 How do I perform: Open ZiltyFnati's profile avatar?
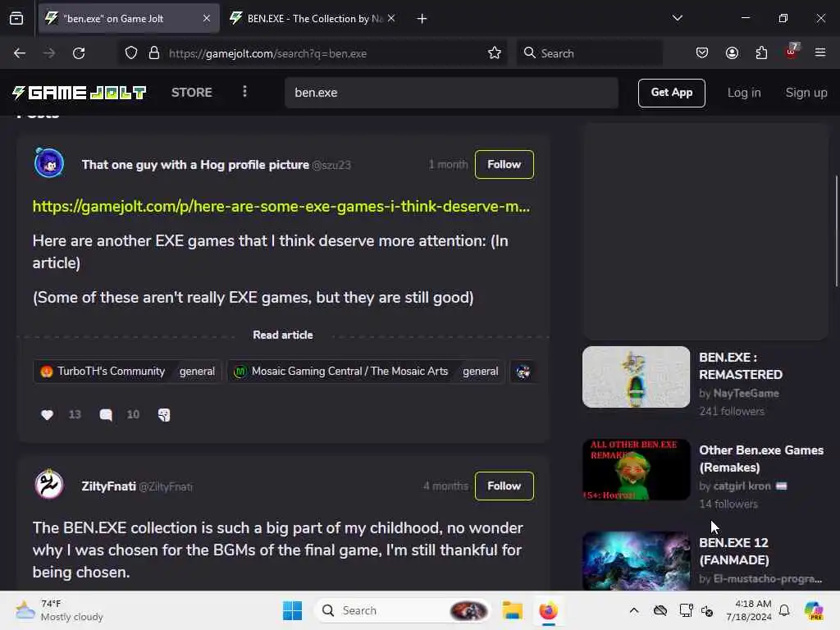[x=48, y=484]
